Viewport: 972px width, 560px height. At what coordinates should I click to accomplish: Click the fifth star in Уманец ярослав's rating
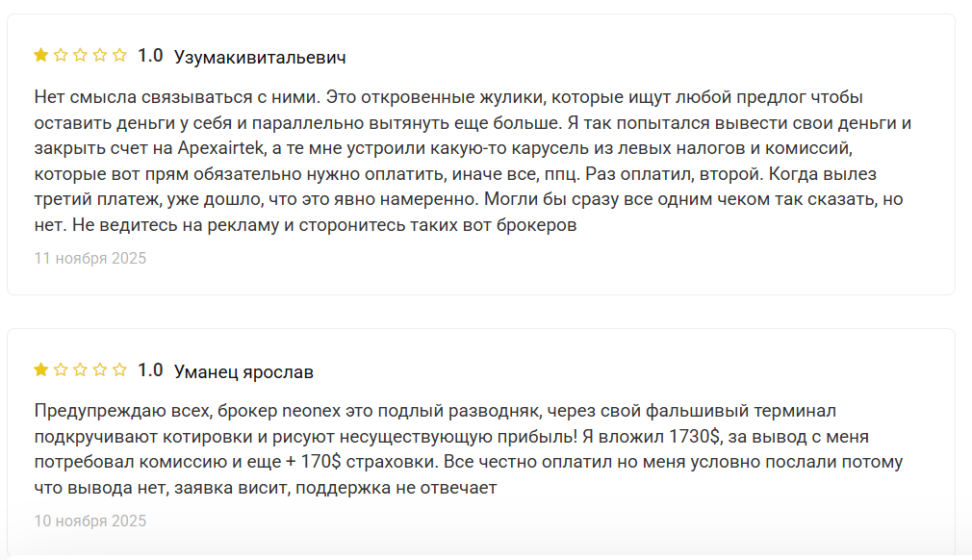tap(119, 370)
